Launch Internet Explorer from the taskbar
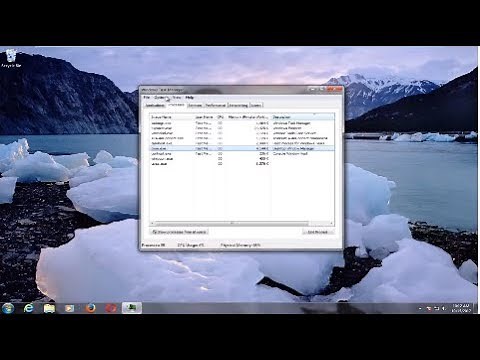 click(29, 308)
